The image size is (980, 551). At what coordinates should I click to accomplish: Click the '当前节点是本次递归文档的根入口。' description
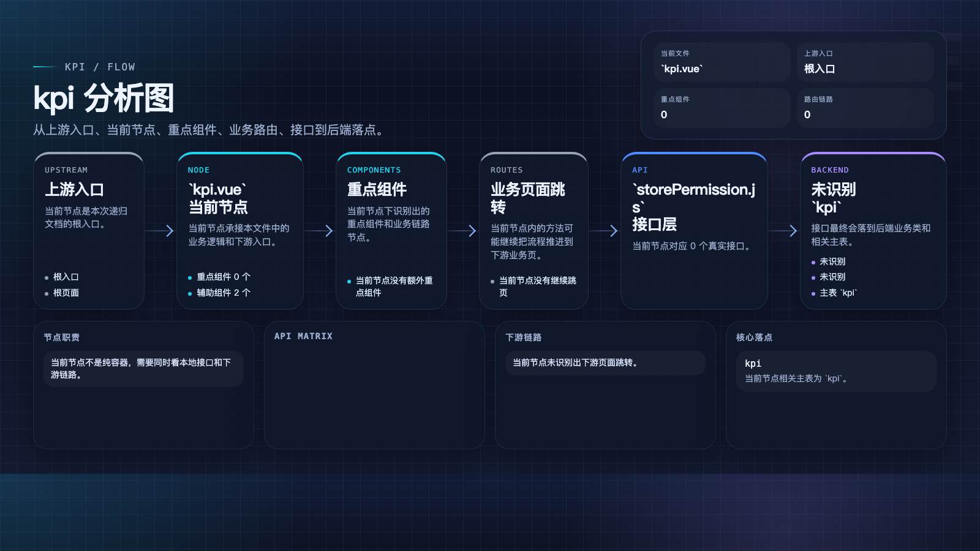point(86,217)
